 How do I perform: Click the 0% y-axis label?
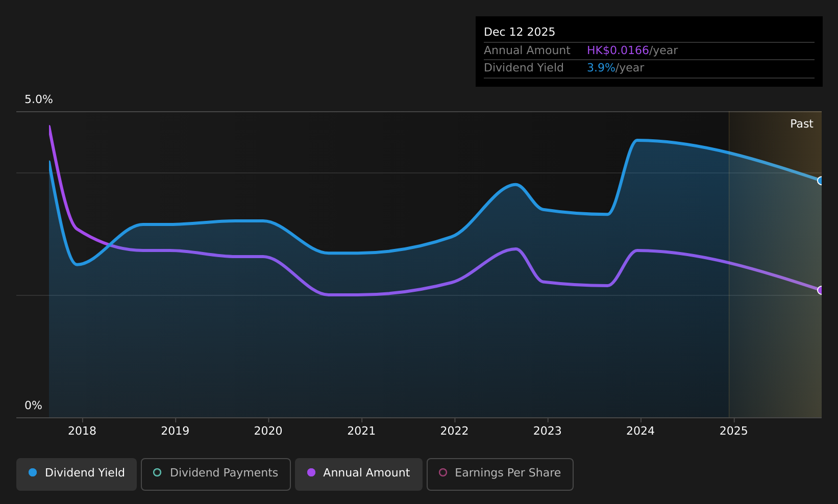tap(33, 406)
